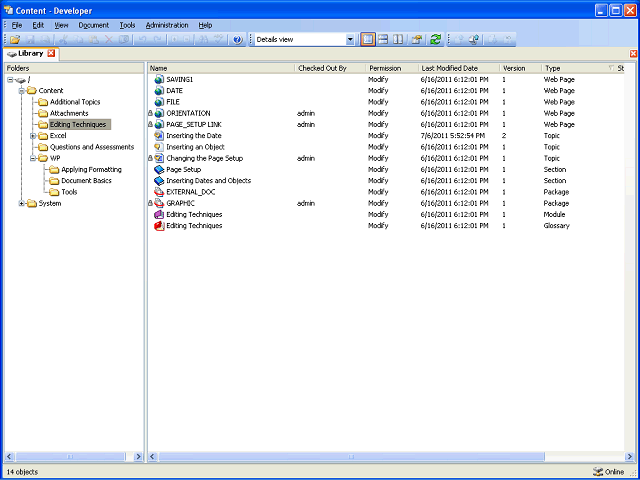Open Help with the blue question mark icon
The height and width of the screenshot is (480, 640).
click(x=238, y=40)
